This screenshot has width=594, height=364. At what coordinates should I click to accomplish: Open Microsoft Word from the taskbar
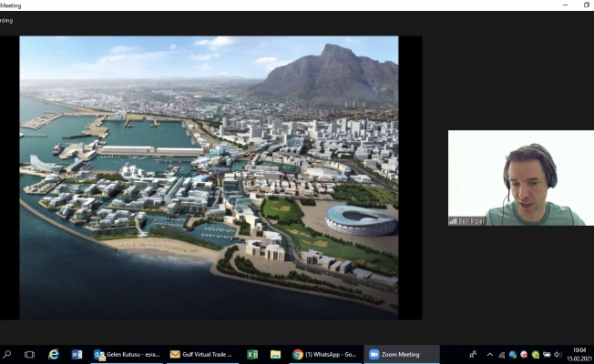pyautogui.click(x=77, y=355)
